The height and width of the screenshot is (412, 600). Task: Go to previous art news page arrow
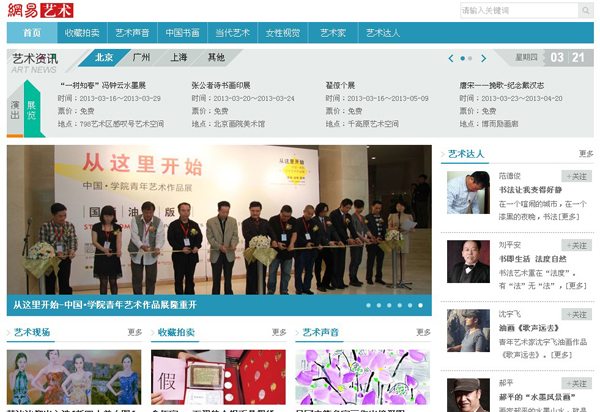[x=451, y=59]
